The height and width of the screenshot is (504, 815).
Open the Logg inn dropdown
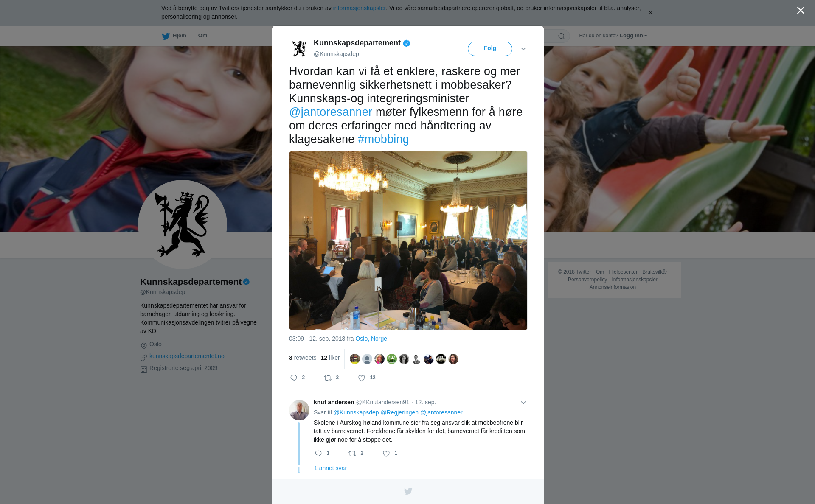point(633,36)
